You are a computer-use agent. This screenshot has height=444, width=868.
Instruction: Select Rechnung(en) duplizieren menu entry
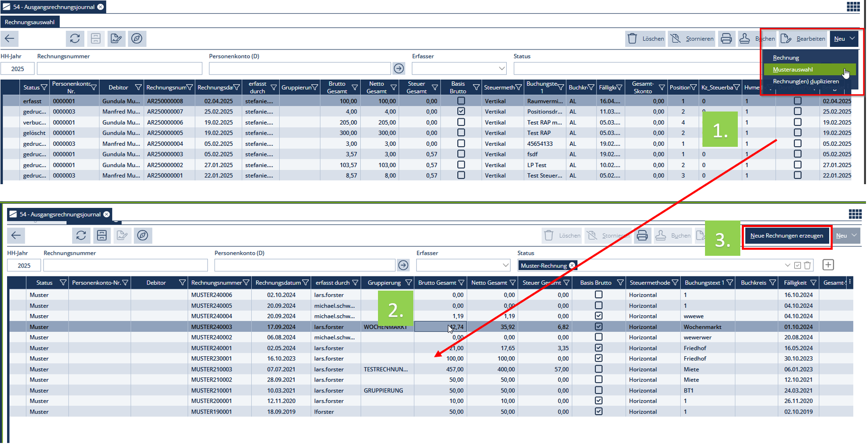coord(805,81)
